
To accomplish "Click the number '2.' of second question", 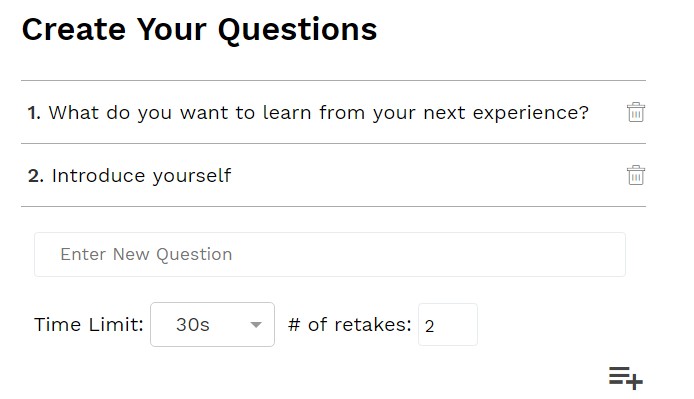I will [35, 176].
